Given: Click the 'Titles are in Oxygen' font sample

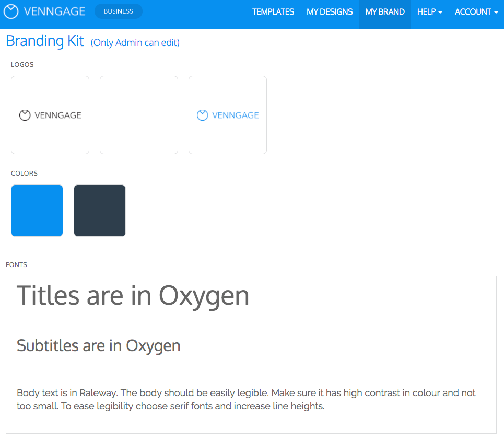Looking at the screenshot, I should [133, 296].
